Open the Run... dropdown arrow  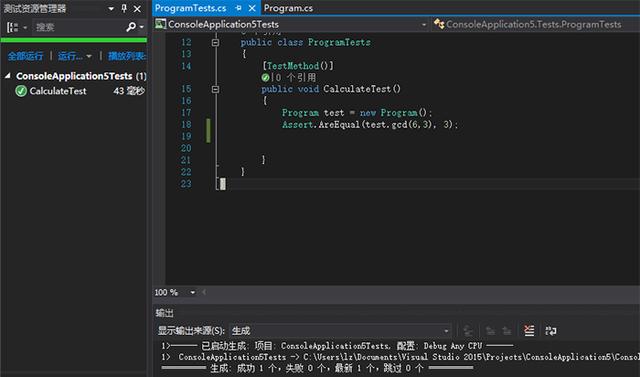(89, 56)
